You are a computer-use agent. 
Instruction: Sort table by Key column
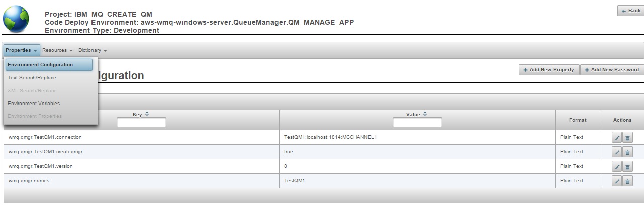click(x=147, y=114)
